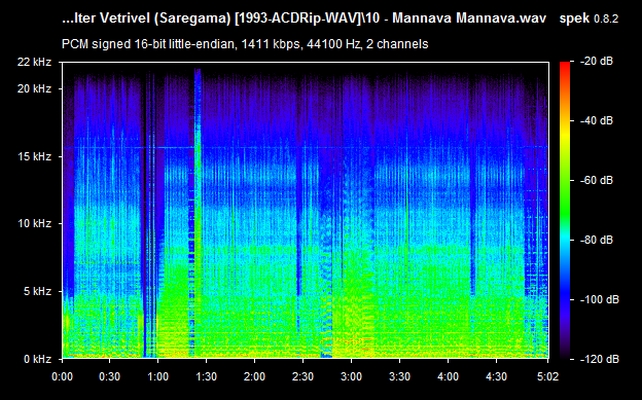Click the 3:30 time axis label

[x=400, y=376]
